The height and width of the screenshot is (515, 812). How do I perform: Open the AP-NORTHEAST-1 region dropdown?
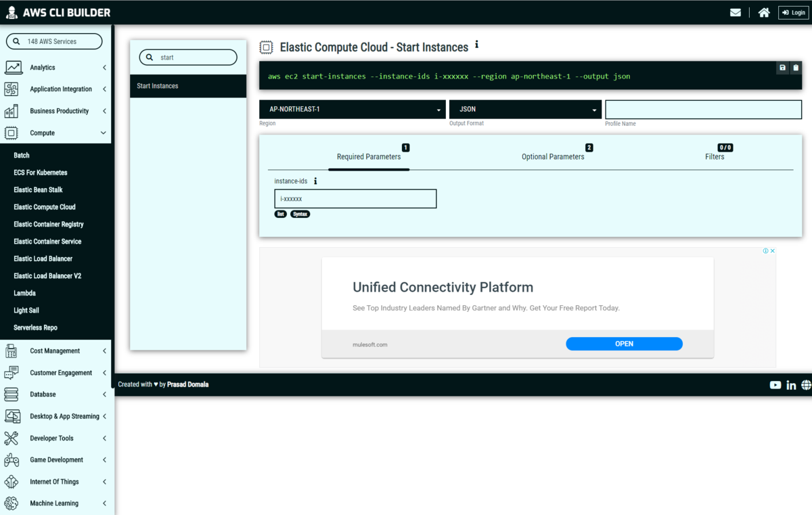[352, 109]
